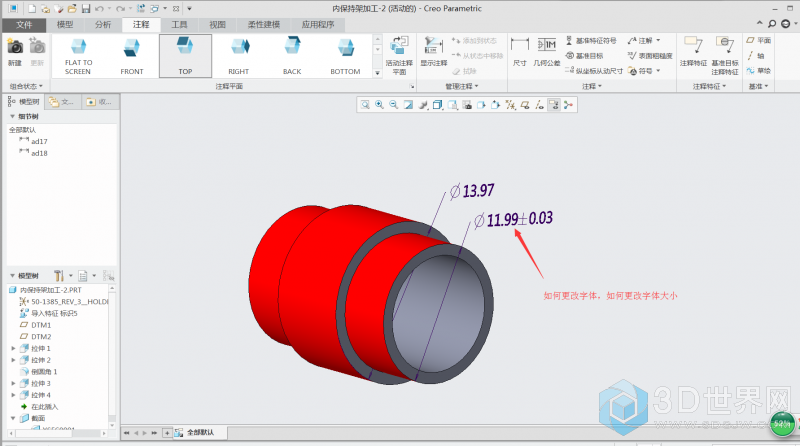Create new combination state with 新建 camera
The height and width of the screenshot is (446, 800).
15,53
